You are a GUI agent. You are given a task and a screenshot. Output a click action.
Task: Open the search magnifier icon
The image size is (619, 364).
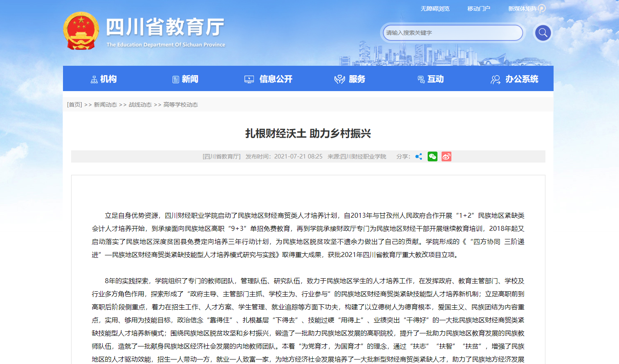click(x=543, y=33)
